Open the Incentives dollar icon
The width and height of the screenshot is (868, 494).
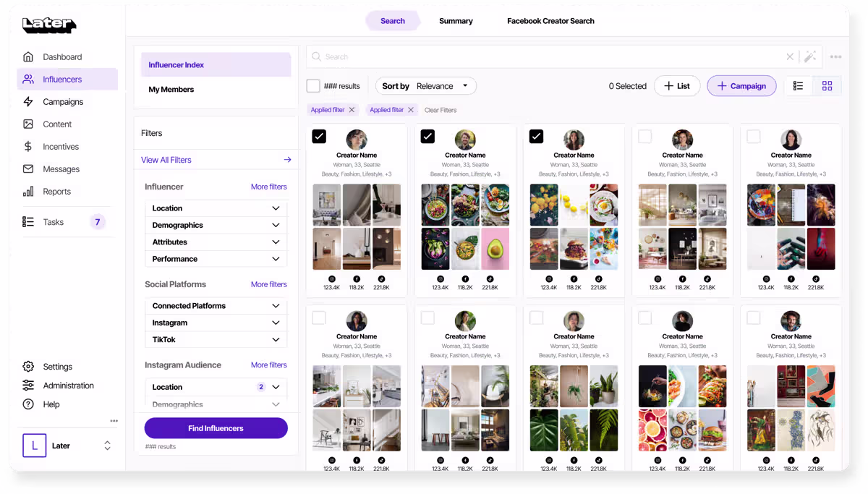(28, 146)
